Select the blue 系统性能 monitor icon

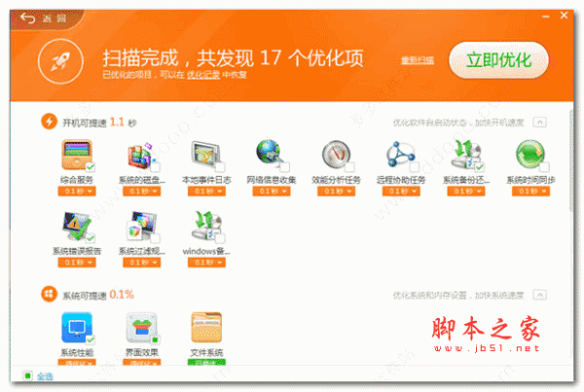[x=77, y=327]
